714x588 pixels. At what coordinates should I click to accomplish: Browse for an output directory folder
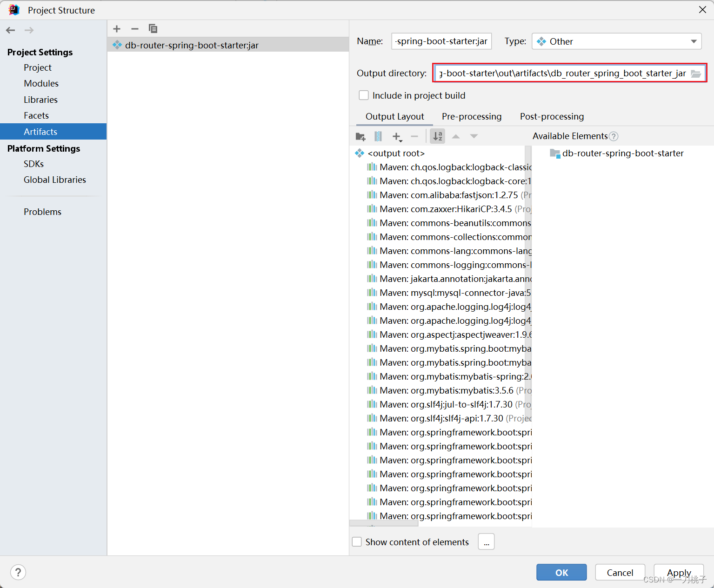(696, 73)
